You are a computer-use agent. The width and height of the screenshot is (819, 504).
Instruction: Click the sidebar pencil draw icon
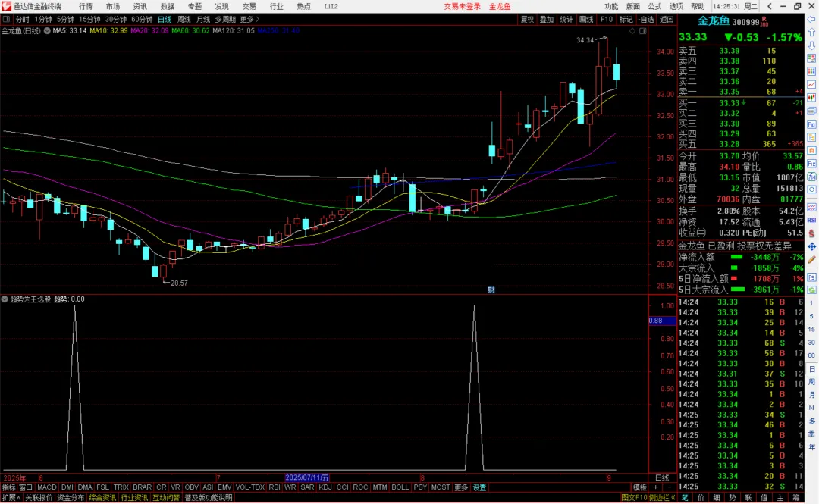coord(811,259)
